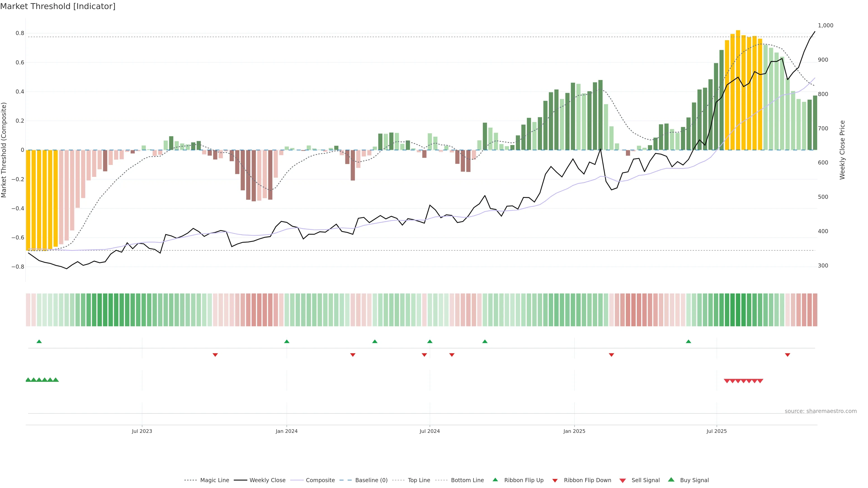
Task: Click the first green Buy Signal triangle
Action: (28, 380)
